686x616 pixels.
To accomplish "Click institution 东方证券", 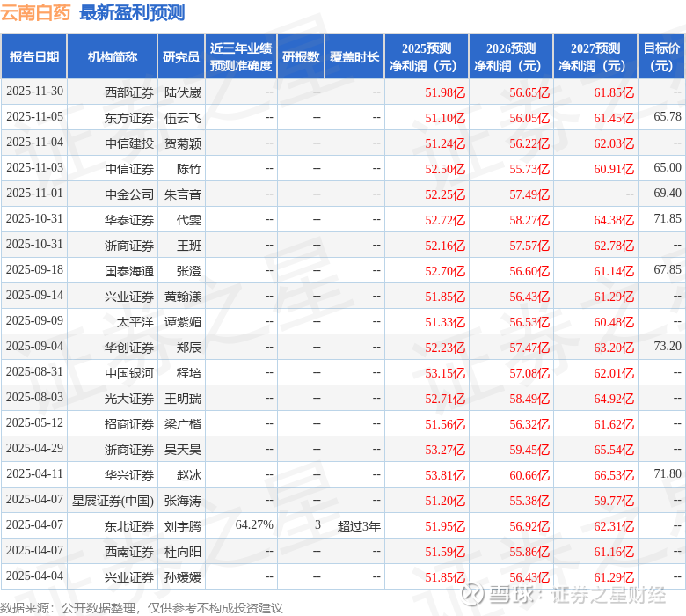I will click(129, 118).
